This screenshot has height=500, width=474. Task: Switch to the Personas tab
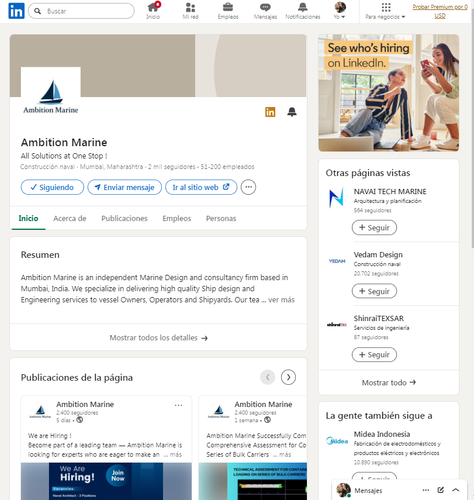pyautogui.click(x=221, y=218)
